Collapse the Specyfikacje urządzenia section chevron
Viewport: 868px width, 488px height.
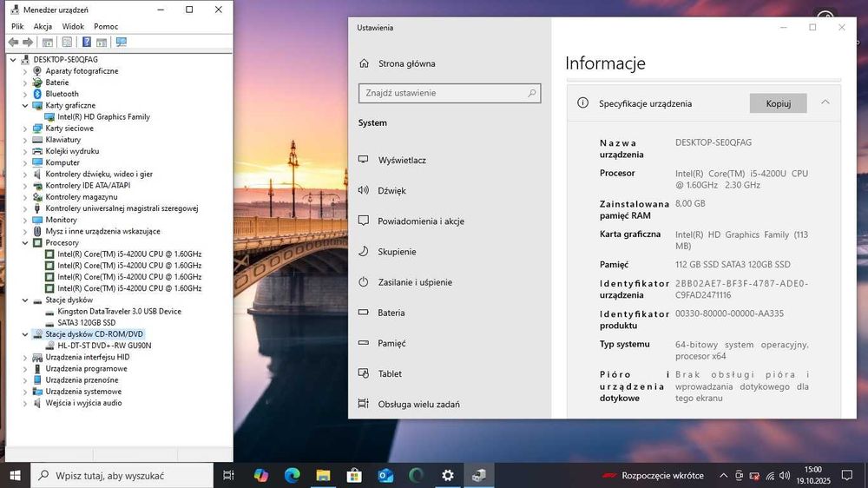coord(825,102)
